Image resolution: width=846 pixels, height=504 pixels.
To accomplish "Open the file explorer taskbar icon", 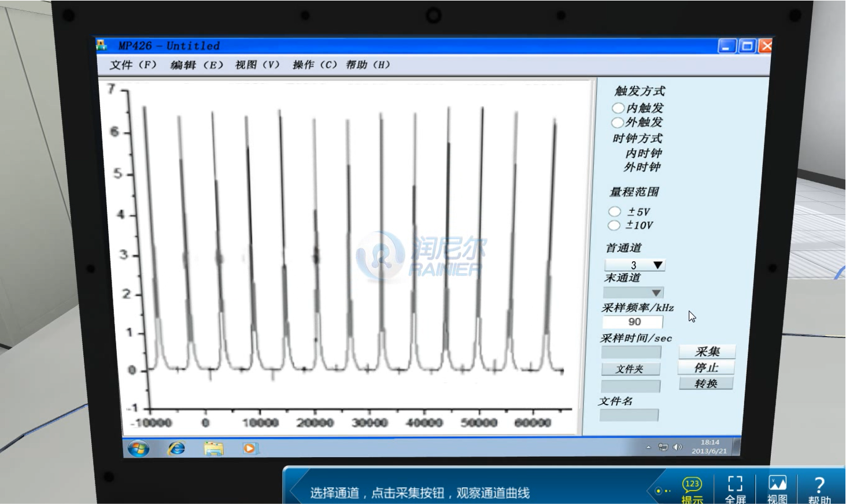I will coord(213,449).
